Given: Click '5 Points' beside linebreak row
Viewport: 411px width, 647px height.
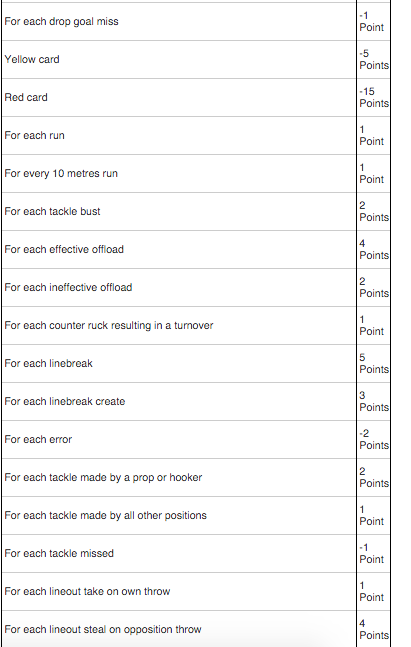Looking at the screenshot, I should pyautogui.click(x=373, y=363).
